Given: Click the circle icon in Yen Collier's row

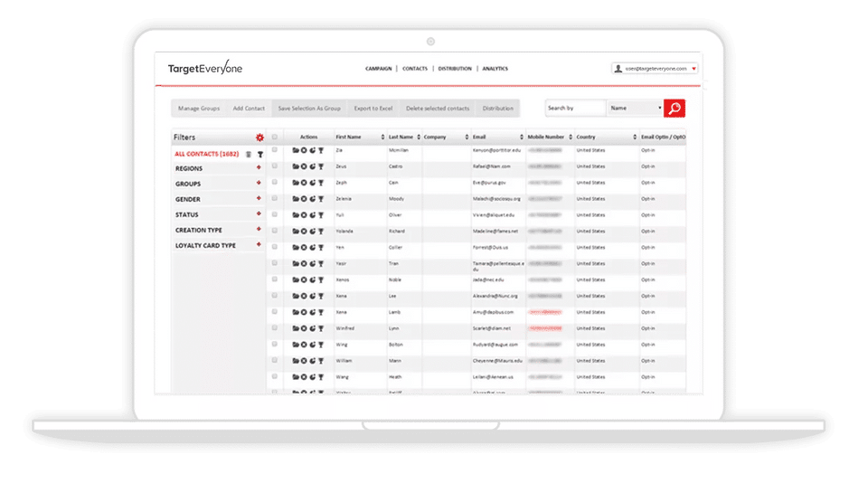Looking at the screenshot, I should click(x=304, y=247).
